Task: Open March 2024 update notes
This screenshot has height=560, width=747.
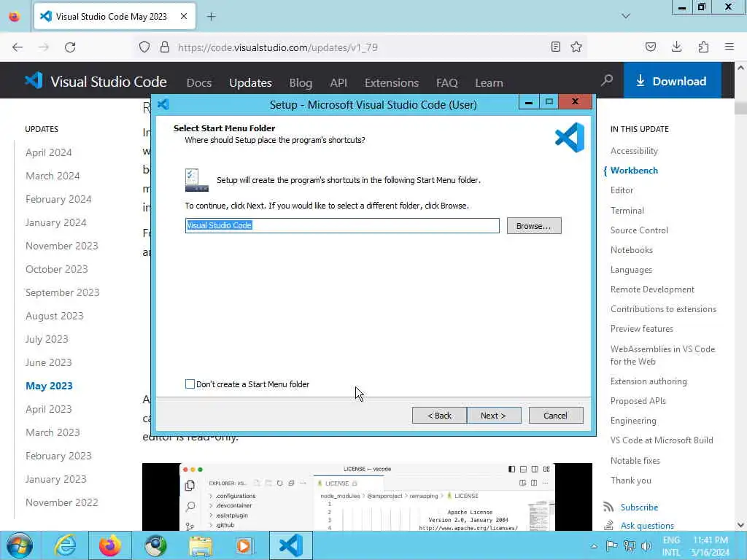Action: 53,176
